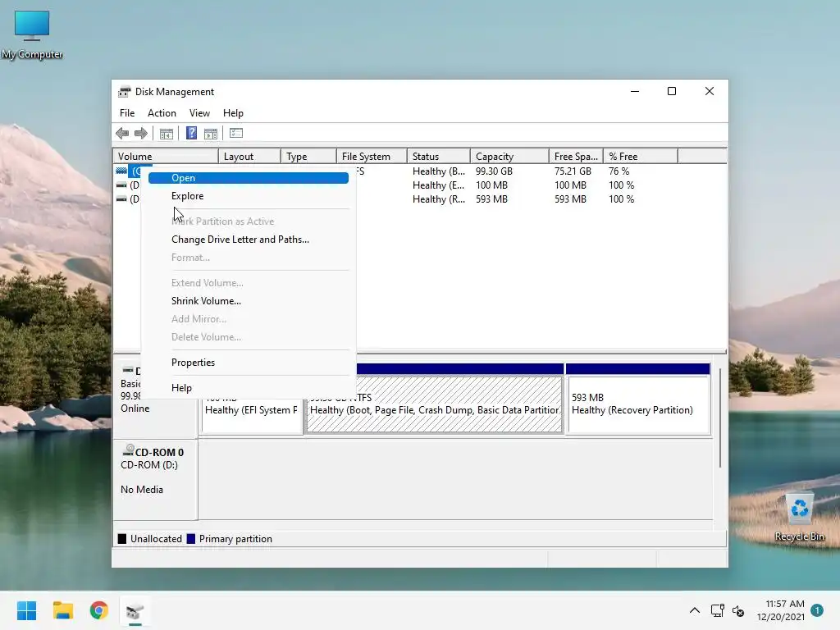
Task: Select the Recycle Bin desktop icon
Action: [799, 517]
